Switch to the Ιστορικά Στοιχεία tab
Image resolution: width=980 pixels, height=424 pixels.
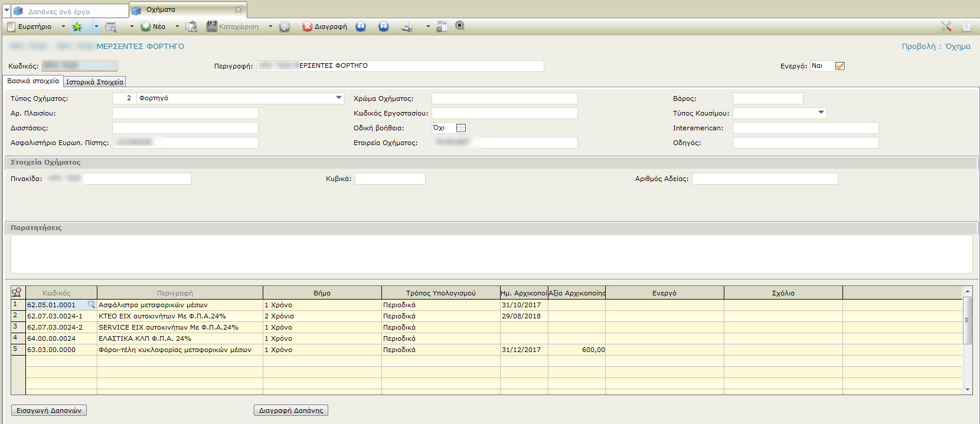point(94,82)
